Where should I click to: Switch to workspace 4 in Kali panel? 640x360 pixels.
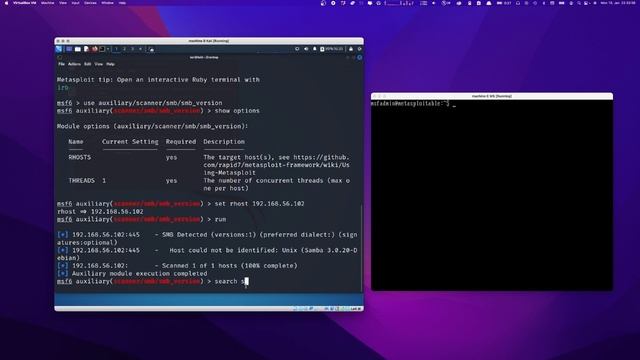(x=140, y=49)
